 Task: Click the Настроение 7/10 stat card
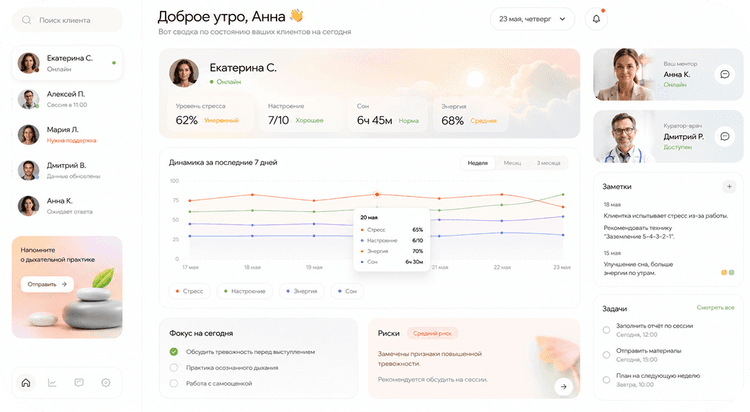coord(300,114)
